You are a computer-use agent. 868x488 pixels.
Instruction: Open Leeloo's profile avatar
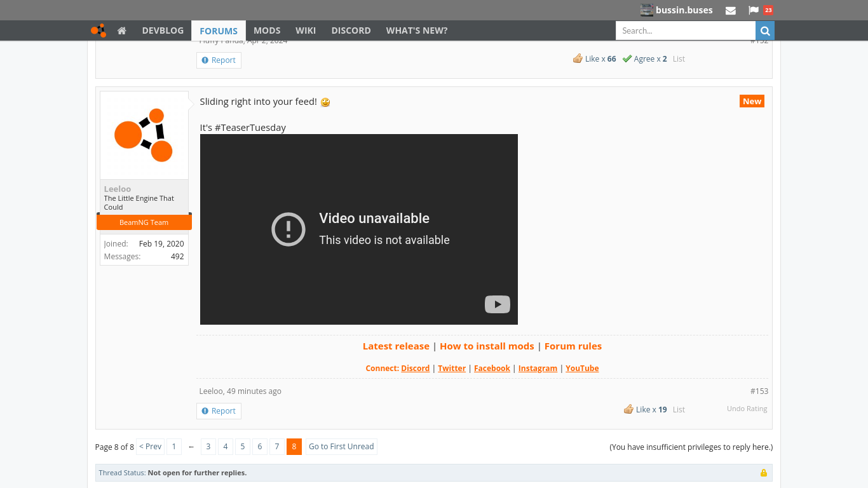(144, 135)
